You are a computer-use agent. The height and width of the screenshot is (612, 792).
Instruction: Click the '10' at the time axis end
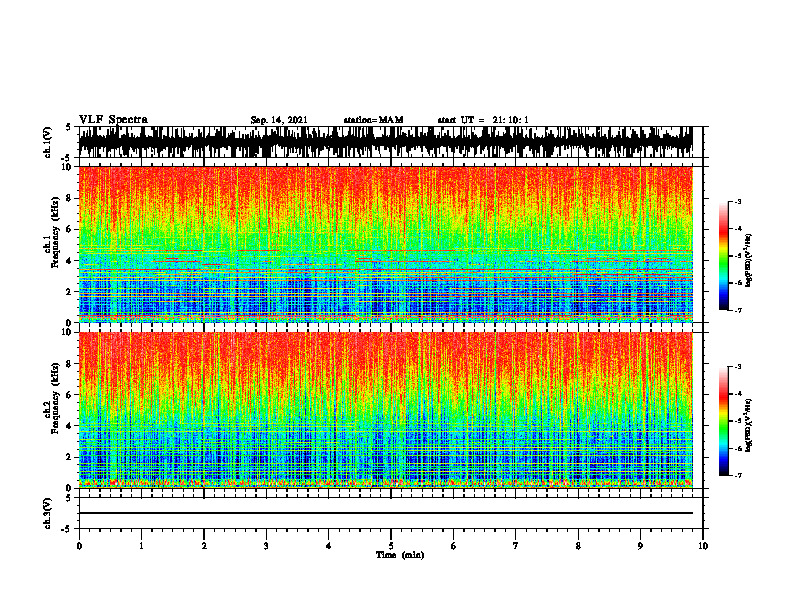[703, 546]
